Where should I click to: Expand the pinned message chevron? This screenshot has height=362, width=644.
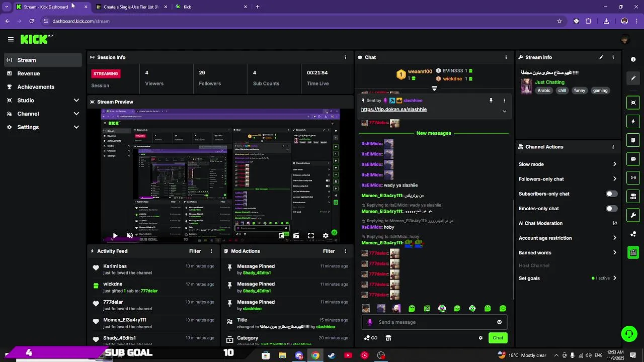pyautogui.click(x=504, y=111)
